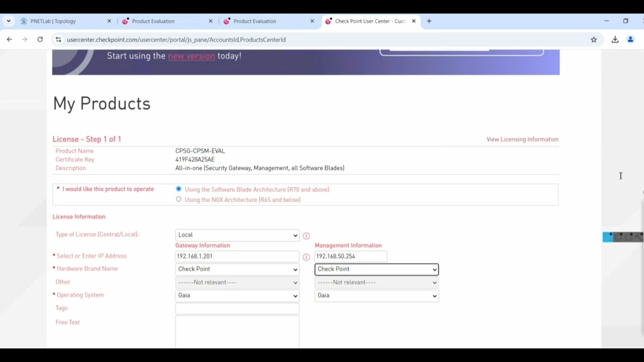
Task: Click the Certificate Key value 419F428A25AE
Action: (195, 159)
